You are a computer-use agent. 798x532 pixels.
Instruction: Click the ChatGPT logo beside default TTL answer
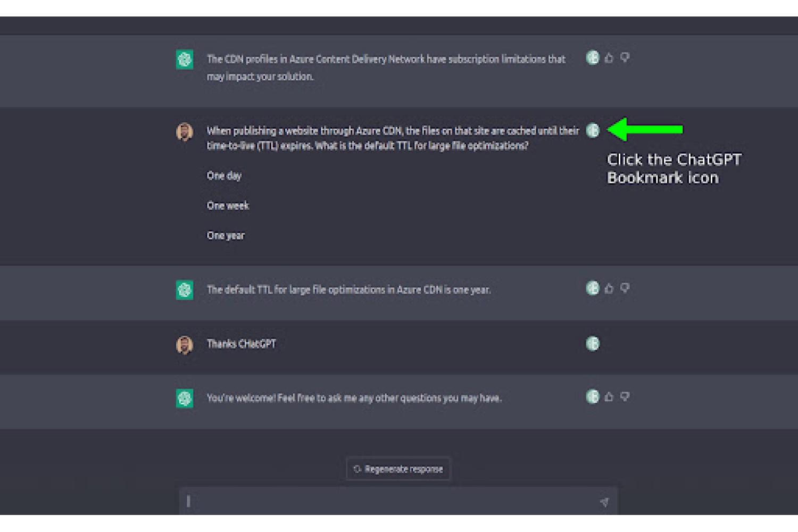click(185, 290)
